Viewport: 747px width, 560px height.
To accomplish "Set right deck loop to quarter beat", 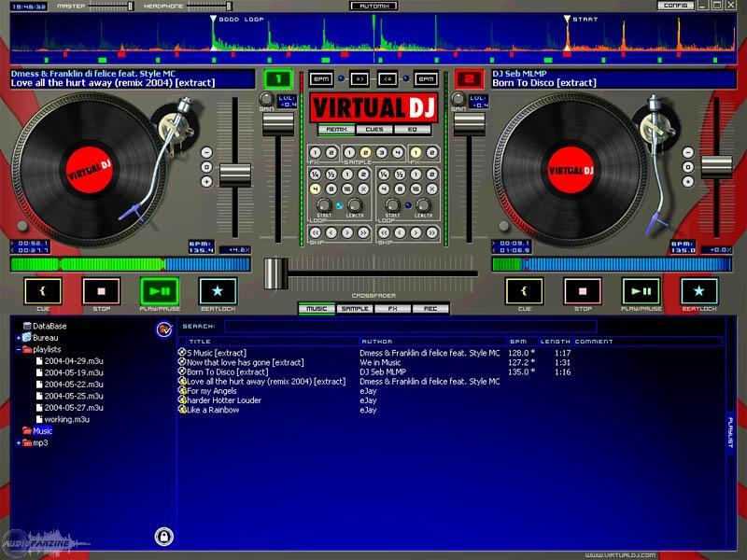I will tap(384, 175).
